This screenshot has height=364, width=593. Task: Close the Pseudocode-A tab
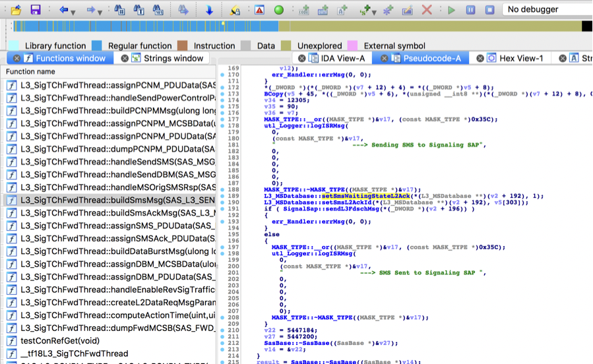(383, 58)
